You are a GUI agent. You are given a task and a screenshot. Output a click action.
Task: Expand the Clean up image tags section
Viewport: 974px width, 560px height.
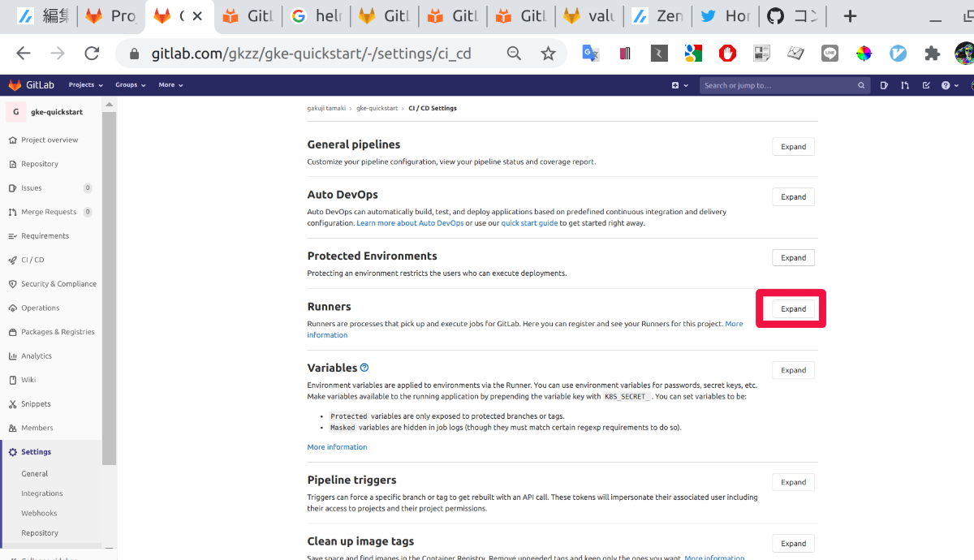(793, 544)
